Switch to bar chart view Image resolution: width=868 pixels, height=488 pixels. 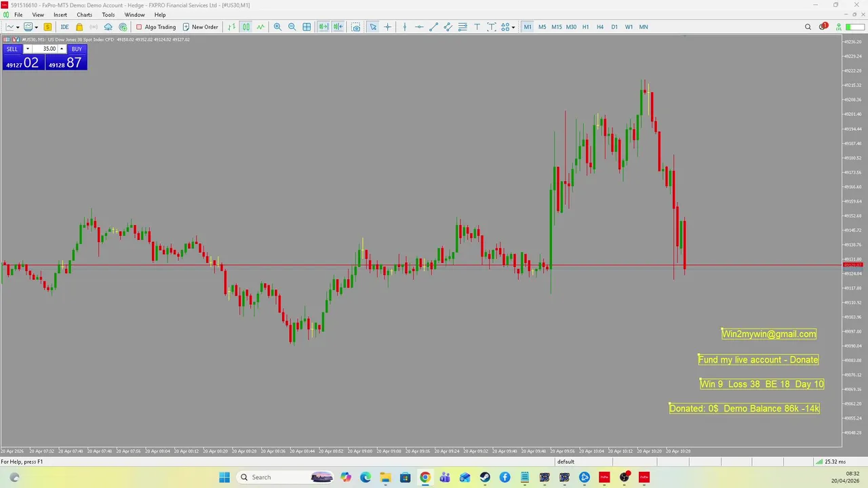pos(232,27)
